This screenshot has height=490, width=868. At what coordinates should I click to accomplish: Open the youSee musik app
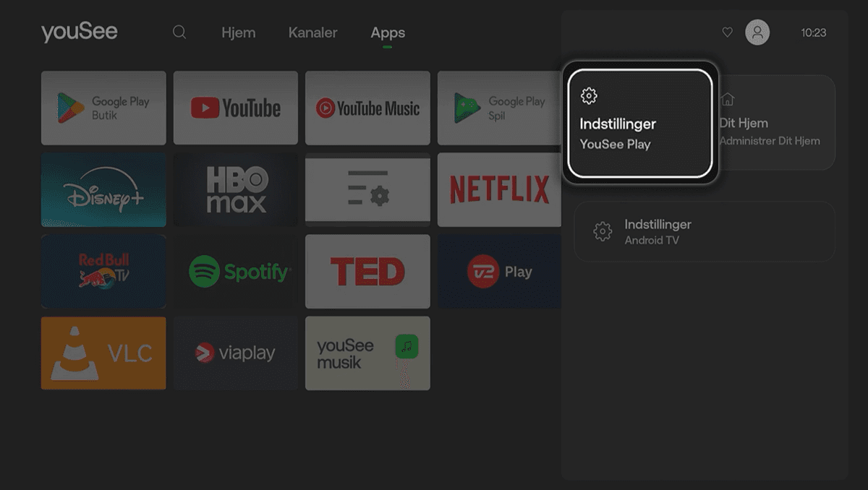(367, 353)
